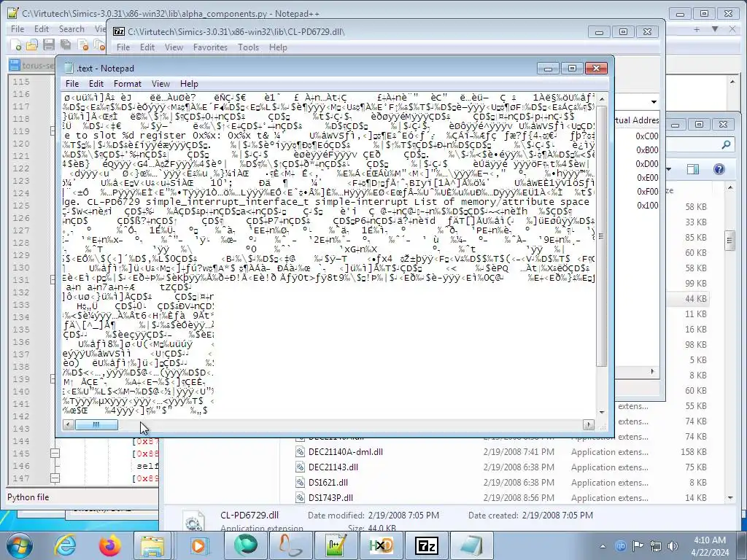Click Notepad vertical scrollbar up arrow
Image resolution: width=747 pixels, height=560 pixels.
(602, 98)
